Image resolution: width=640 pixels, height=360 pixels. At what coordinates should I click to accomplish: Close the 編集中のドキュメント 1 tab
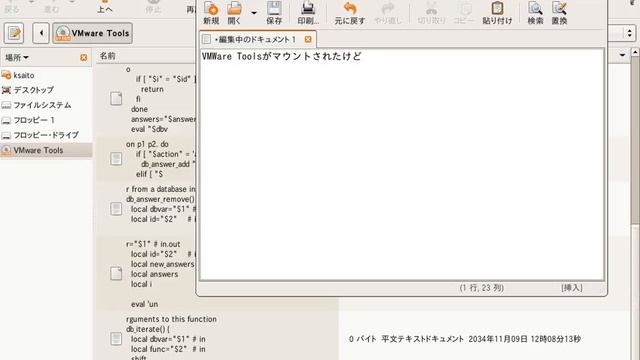pyautogui.click(x=308, y=39)
